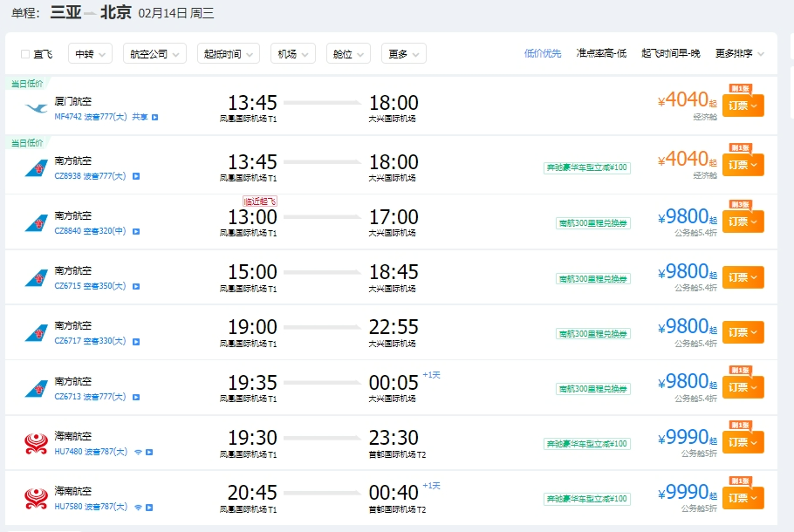Click China Southern logo for CZ8938
The height and width of the screenshot is (532, 794).
click(x=37, y=167)
